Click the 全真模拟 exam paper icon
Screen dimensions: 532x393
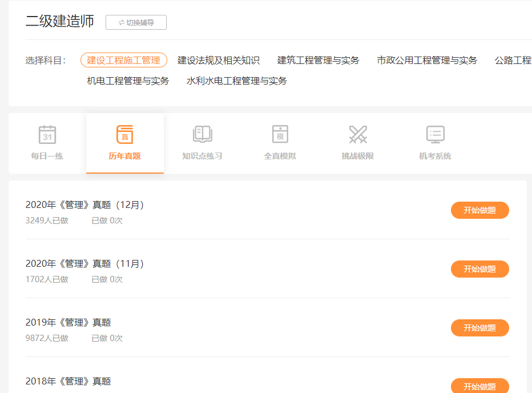tap(280, 135)
